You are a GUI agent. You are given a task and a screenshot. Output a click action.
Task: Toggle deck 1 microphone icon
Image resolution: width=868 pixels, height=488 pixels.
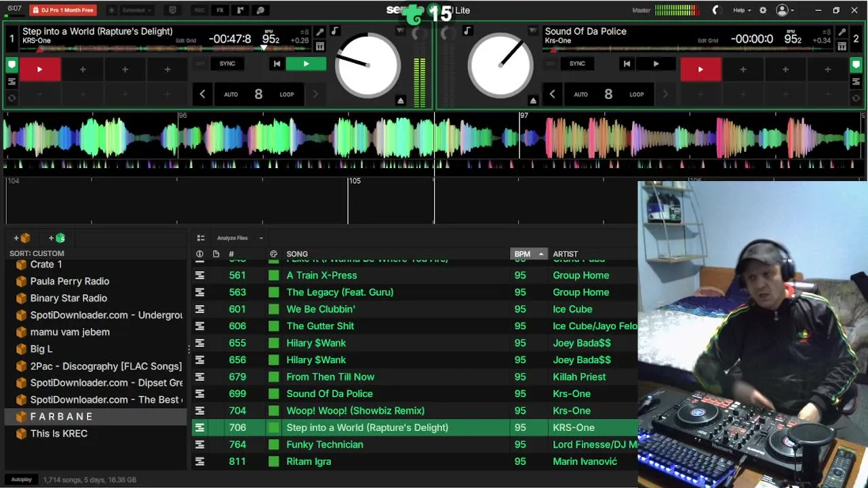[320, 32]
